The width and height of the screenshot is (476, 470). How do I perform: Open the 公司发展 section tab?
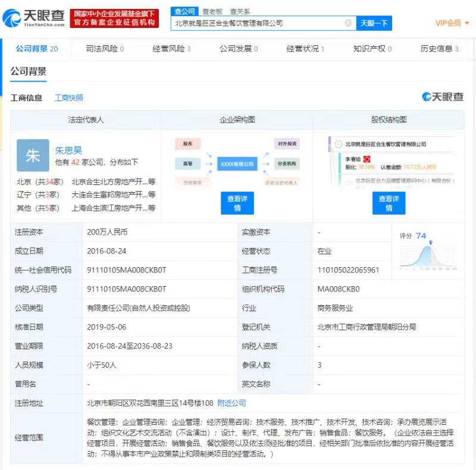[x=239, y=49]
